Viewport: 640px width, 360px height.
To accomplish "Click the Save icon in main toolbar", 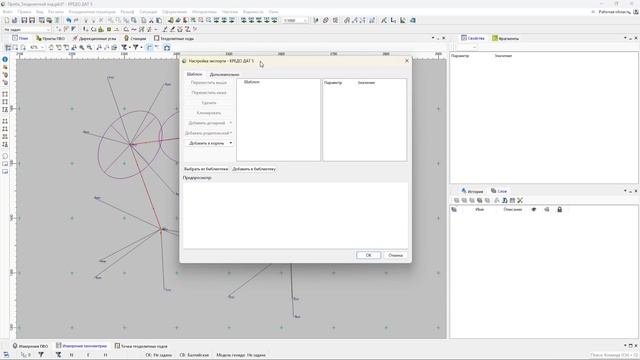I will point(24,20).
